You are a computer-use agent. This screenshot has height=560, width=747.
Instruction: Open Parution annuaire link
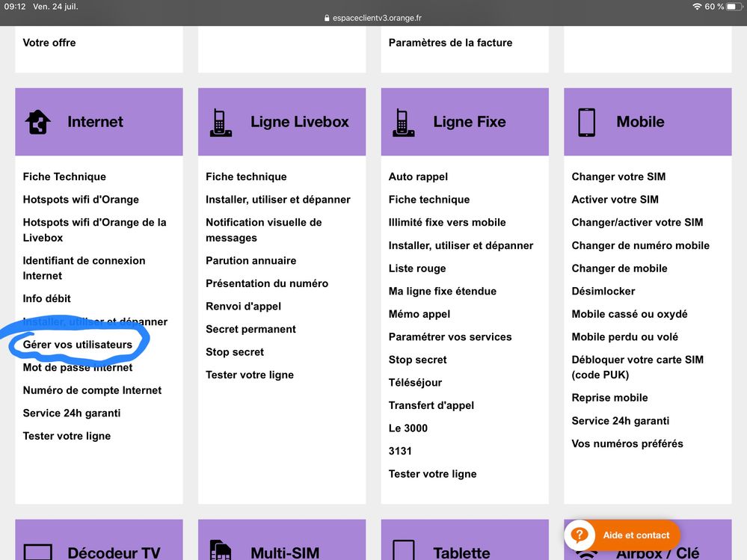point(251,260)
